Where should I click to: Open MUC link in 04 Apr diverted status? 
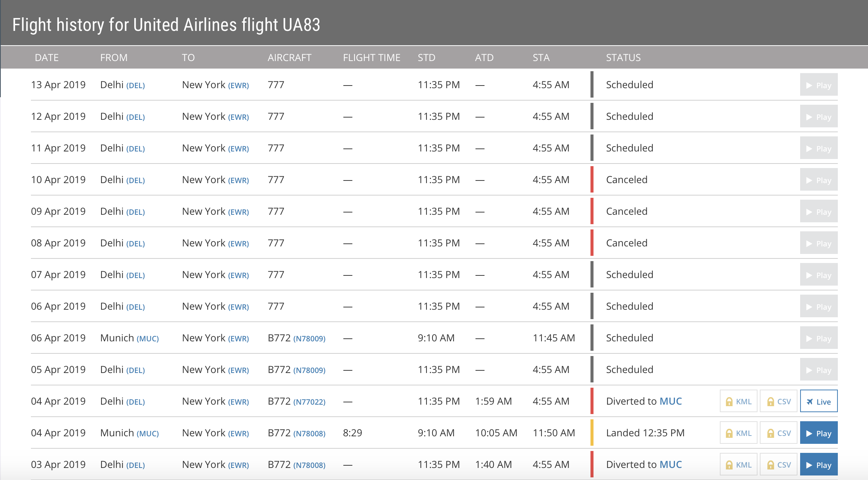point(670,401)
